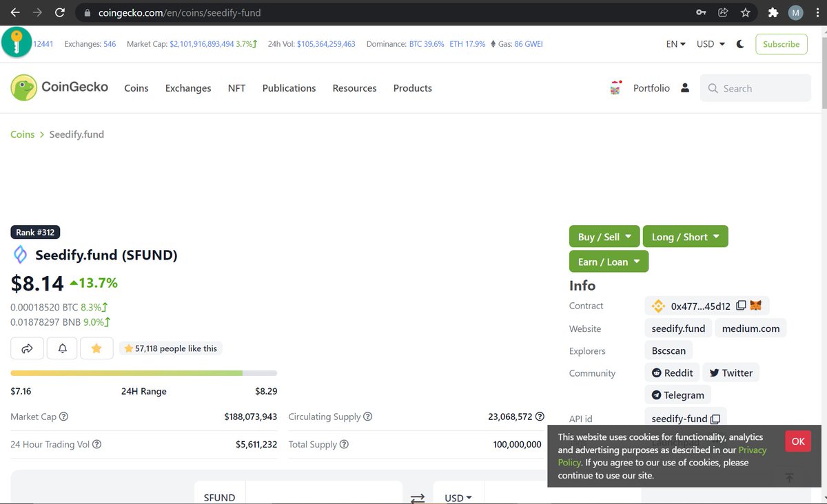Reload the page with refresh icon

(x=61, y=12)
